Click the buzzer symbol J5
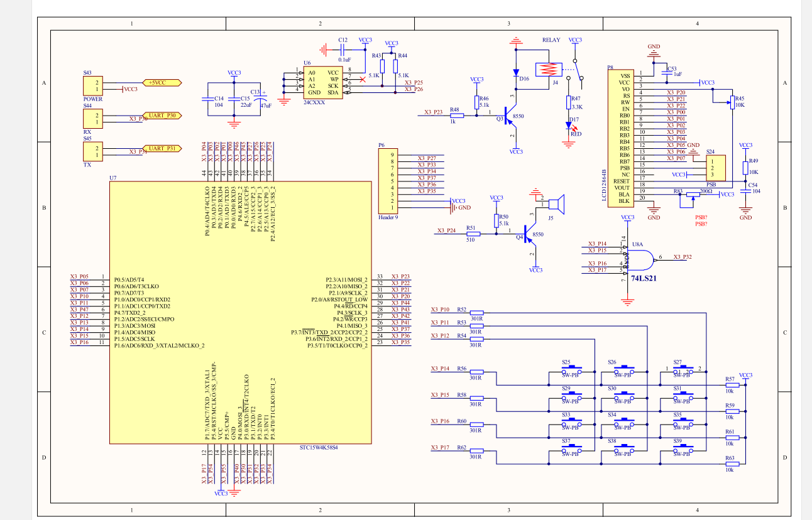 point(556,205)
